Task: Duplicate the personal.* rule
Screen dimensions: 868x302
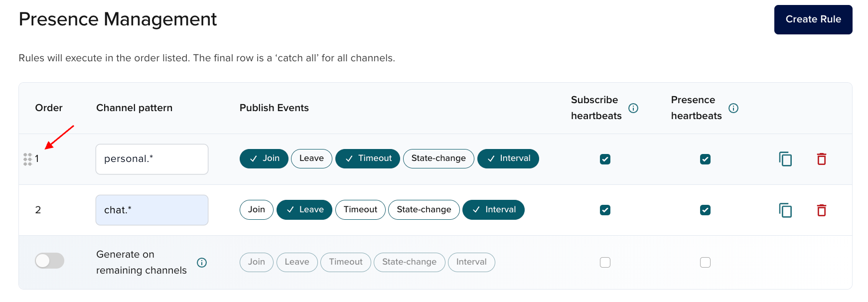Action: pos(785,159)
